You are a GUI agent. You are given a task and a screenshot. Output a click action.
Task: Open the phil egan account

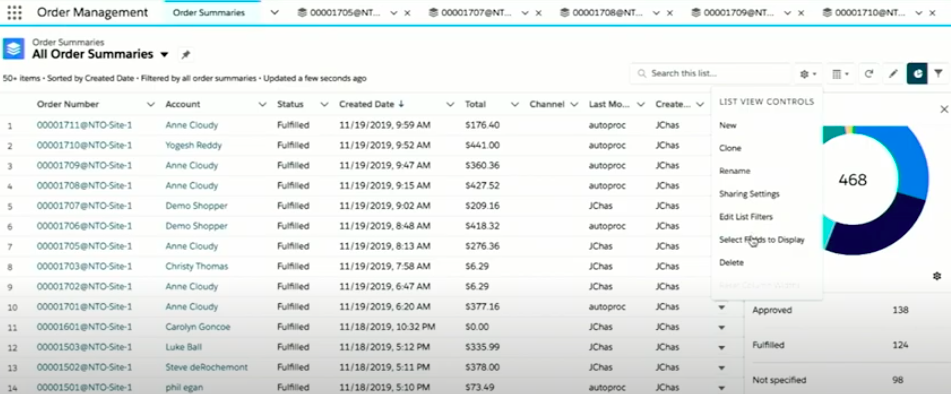coord(184,387)
